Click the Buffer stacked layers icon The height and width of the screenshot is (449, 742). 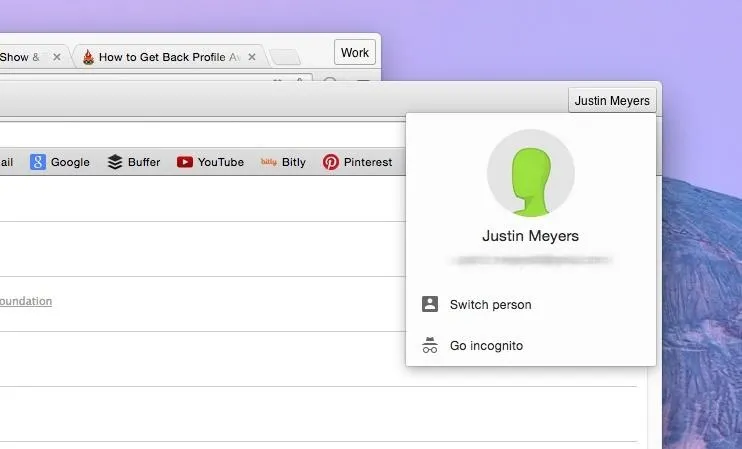(115, 162)
